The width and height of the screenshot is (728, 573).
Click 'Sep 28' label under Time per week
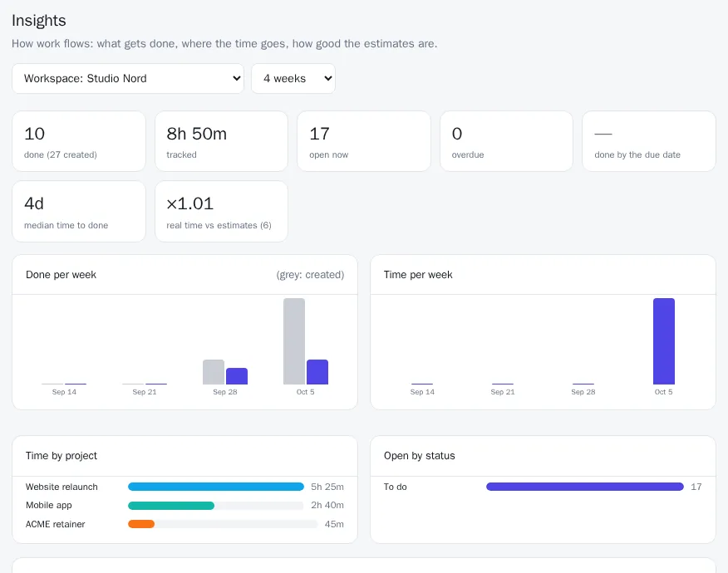(x=583, y=392)
